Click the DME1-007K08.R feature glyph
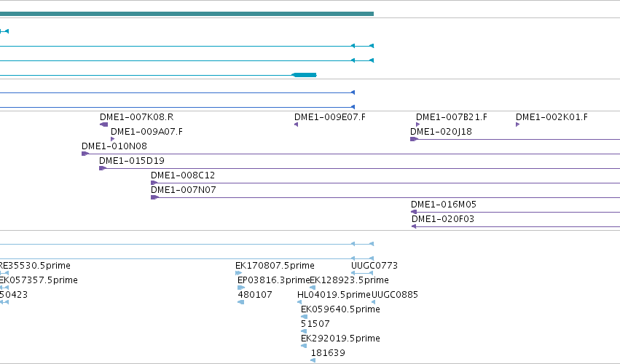This screenshot has width=620, height=364. tap(104, 124)
